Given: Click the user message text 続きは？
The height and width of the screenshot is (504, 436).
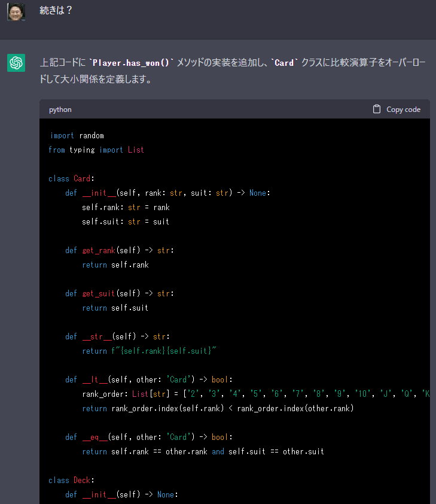Looking at the screenshot, I should pyautogui.click(x=56, y=10).
